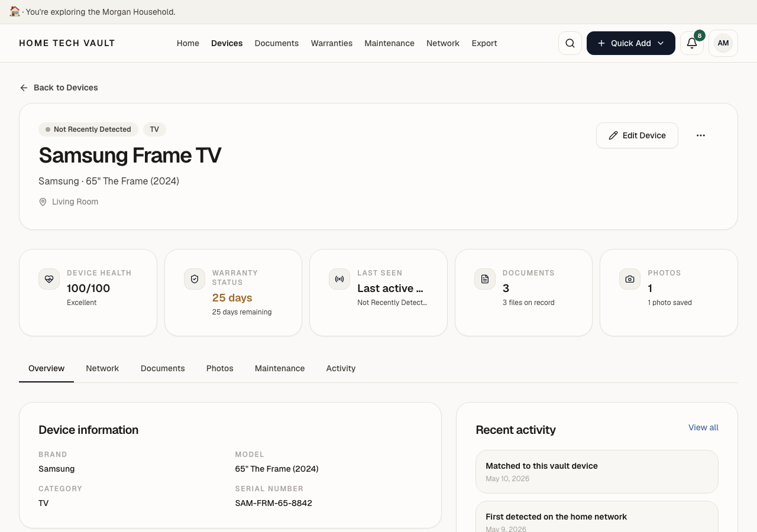The image size is (757, 532).
Task: Click the plus icon in Quick Add
Action: [601, 43]
